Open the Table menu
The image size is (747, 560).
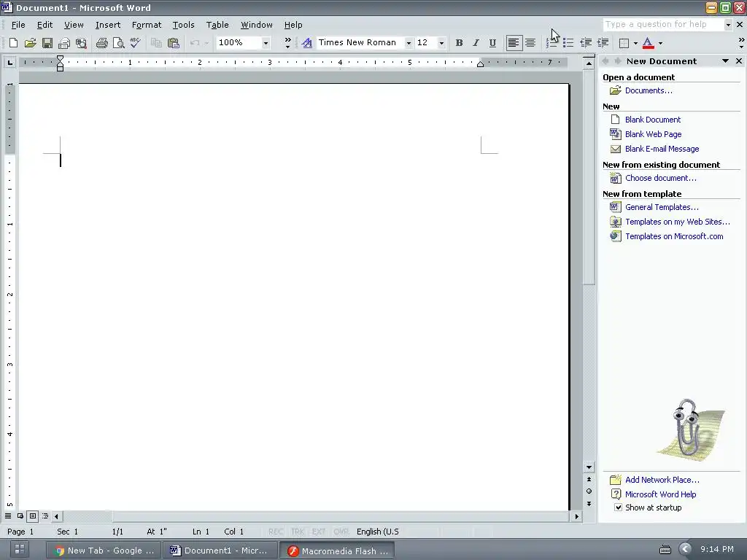click(x=217, y=25)
